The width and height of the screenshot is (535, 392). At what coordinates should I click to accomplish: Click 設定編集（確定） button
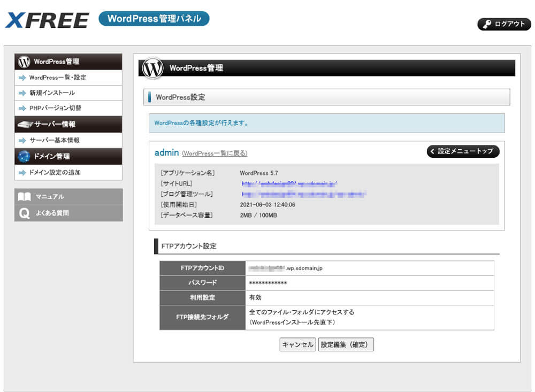[346, 345]
